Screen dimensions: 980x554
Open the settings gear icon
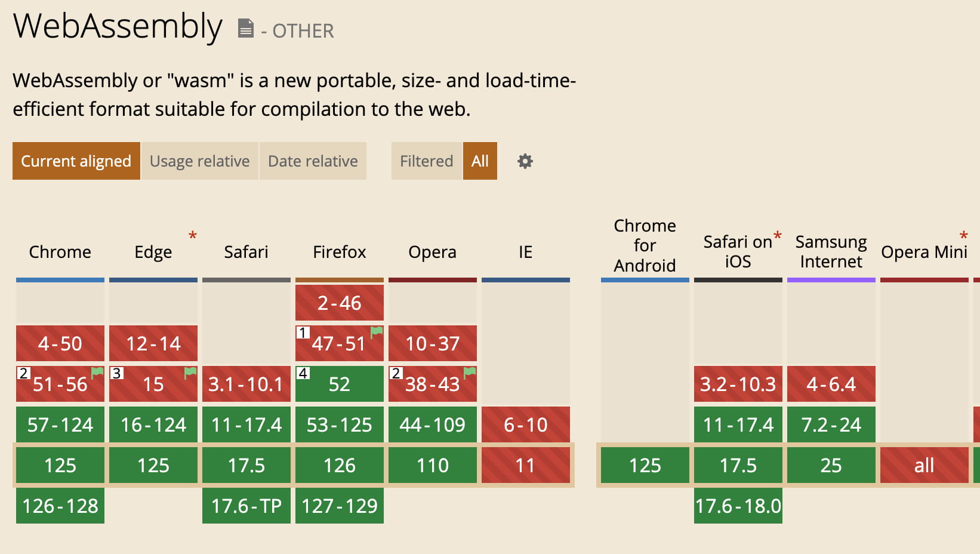click(525, 161)
